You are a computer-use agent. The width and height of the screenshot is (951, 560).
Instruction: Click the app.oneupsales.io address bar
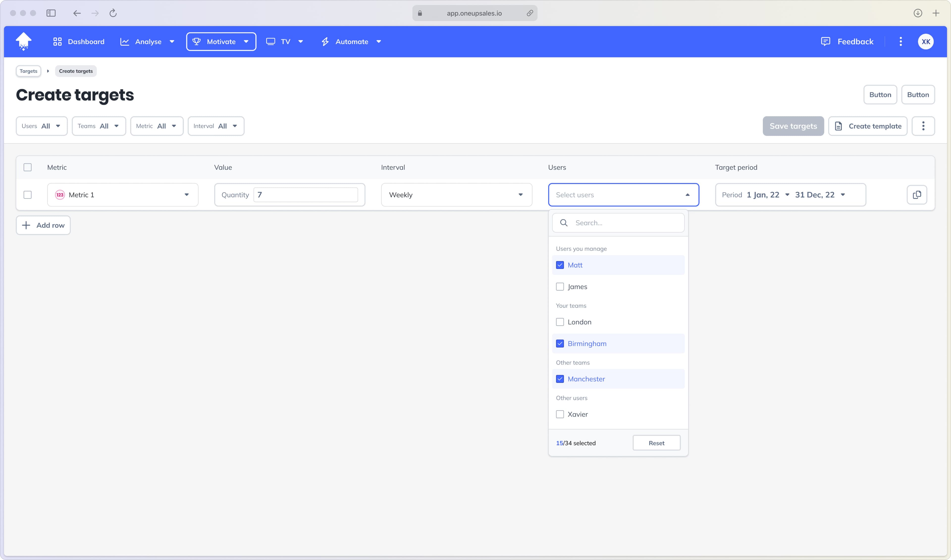[x=474, y=13]
